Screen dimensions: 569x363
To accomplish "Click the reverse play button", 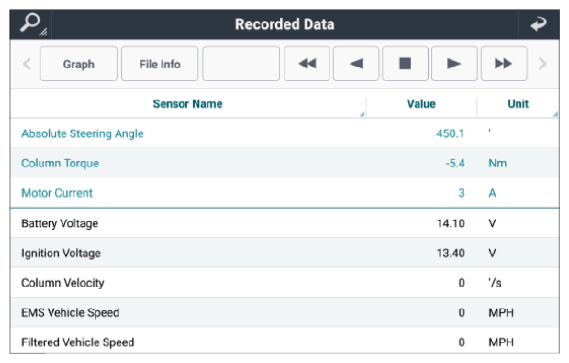I will pos(356,64).
